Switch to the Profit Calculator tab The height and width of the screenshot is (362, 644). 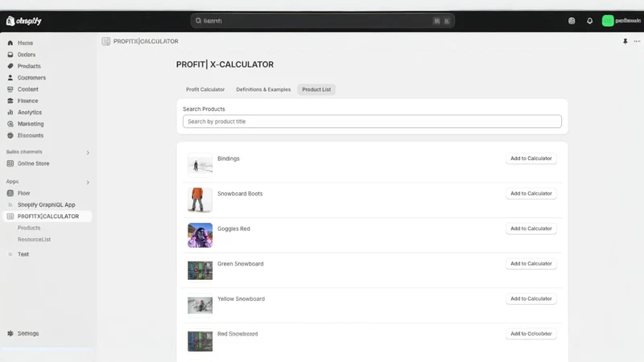205,89
